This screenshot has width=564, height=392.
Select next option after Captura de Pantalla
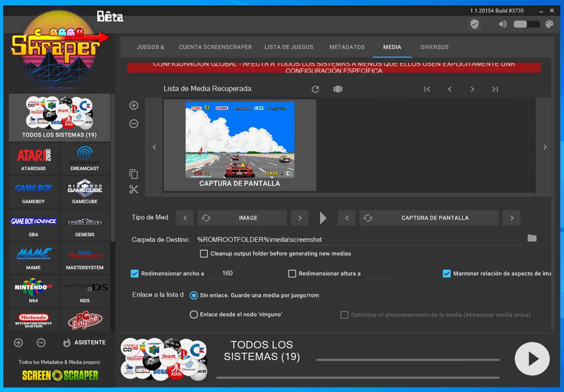click(512, 218)
